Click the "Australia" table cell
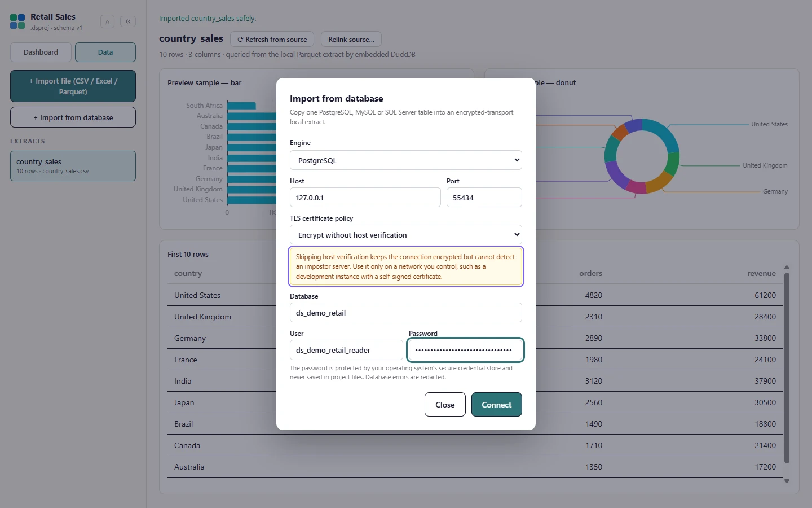 [189, 467]
